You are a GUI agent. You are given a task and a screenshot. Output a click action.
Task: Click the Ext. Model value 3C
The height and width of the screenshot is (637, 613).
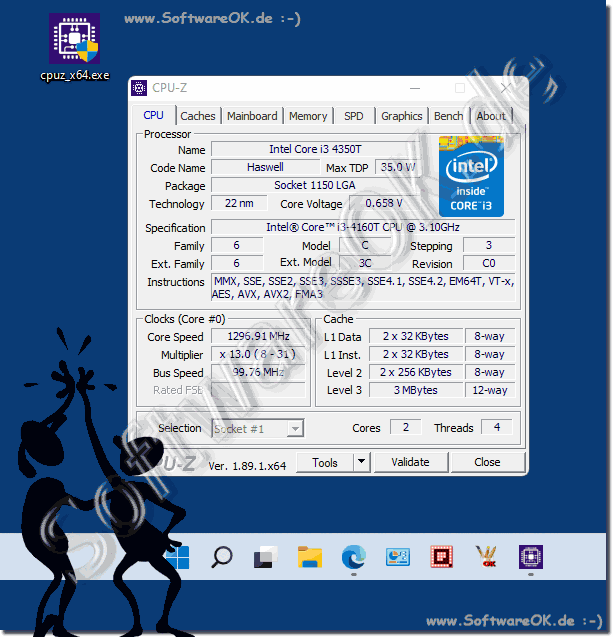coord(365,263)
